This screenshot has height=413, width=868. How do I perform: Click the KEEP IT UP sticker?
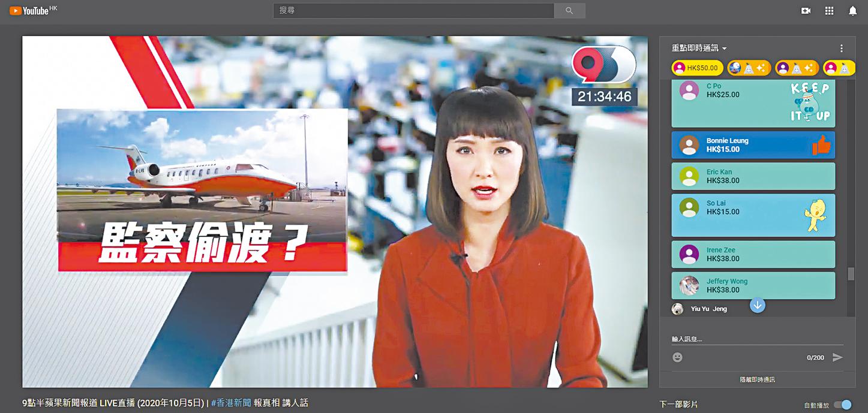[x=810, y=102]
